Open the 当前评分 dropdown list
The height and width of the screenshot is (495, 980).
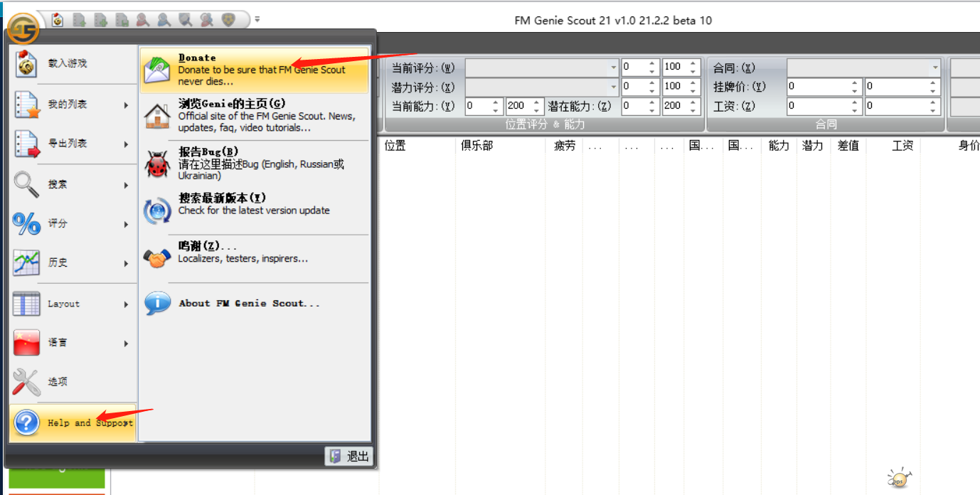[614, 68]
